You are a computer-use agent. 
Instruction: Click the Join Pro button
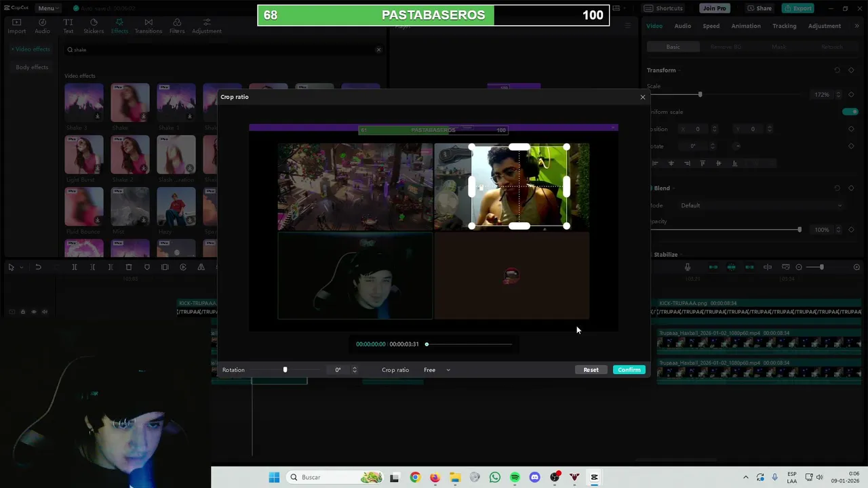(x=714, y=8)
